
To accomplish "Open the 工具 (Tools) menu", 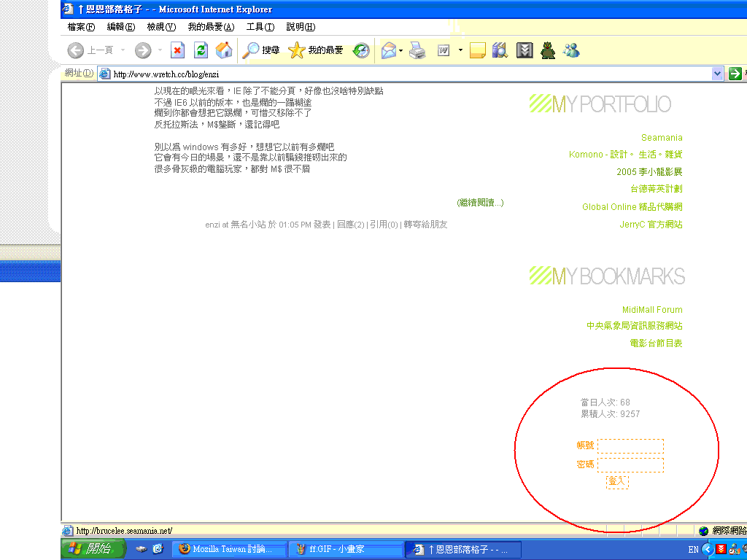I will 260,27.
